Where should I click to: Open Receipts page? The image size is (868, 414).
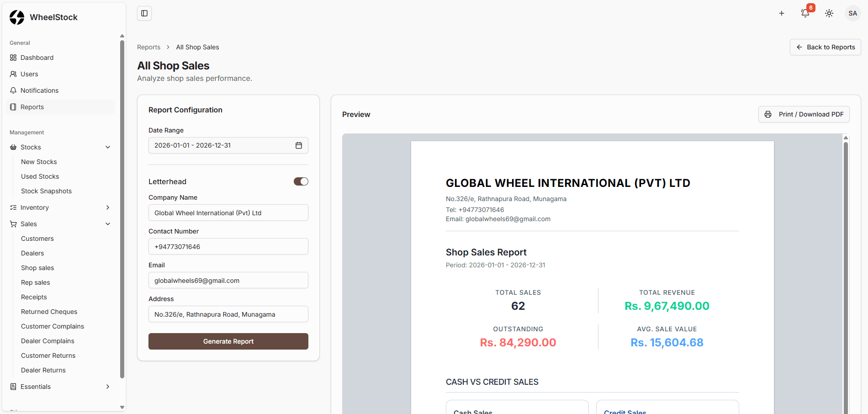coord(34,297)
